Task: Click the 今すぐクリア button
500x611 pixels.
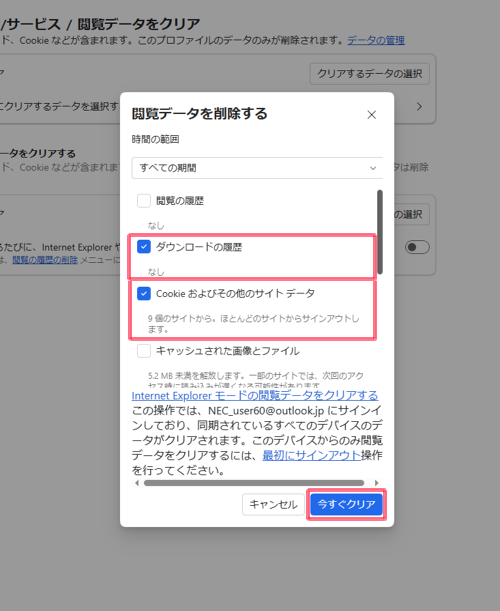Action: [x=346, y=504]
